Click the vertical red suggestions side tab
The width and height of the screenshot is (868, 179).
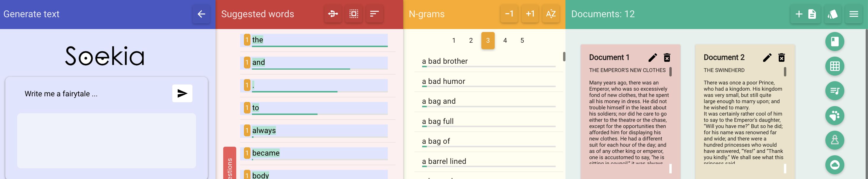tap(229, 163)
